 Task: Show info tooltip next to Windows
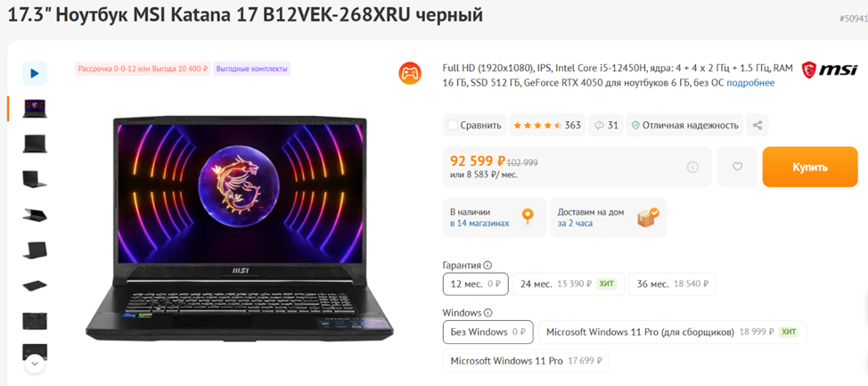[x=487, y=313]
